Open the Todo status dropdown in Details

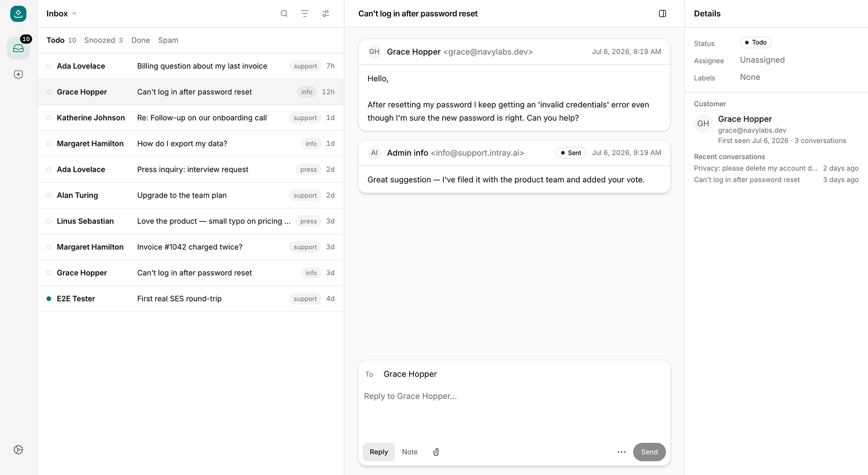pyautogui.click(x=755, y=43)
